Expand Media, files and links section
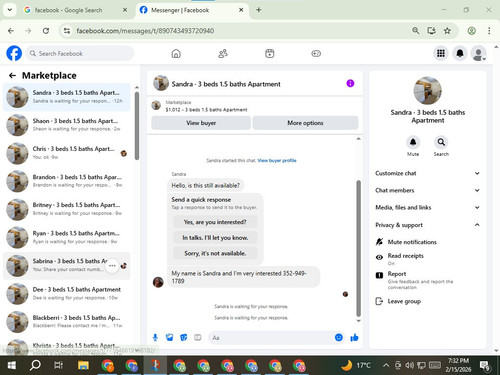Viewport: 500px width, 375px height. pos(428,207)
